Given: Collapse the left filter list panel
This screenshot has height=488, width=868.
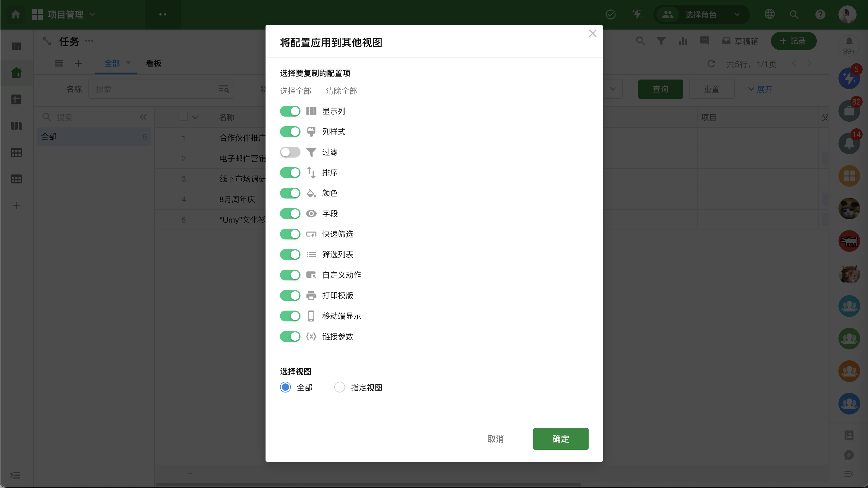Looking at the screenshot, I should coord(143,117).
